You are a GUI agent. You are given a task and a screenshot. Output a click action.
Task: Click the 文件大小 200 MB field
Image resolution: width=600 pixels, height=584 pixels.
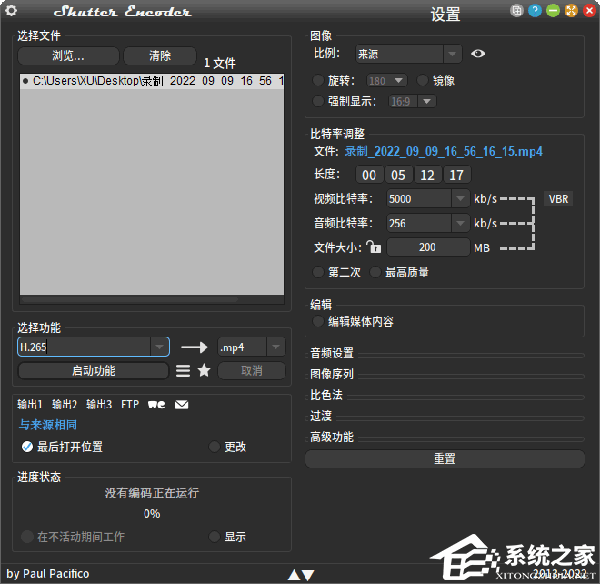click(x=428, y=247)
